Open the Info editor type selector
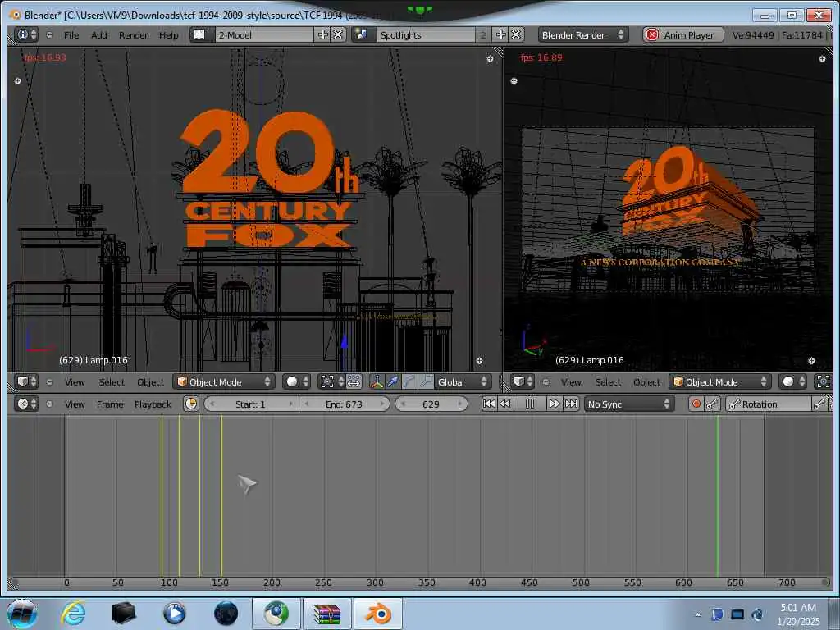The height and width of the screenshot is (630, 840). tap(26, 34)
